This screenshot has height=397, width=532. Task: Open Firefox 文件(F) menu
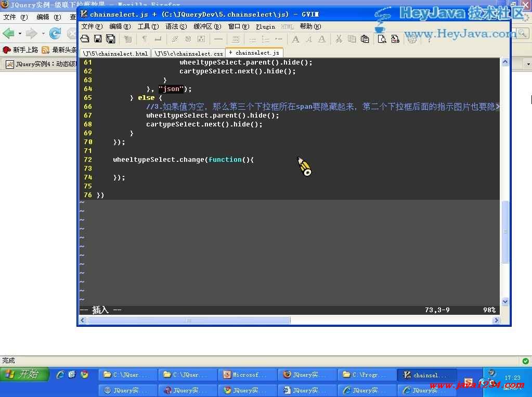click(15, 17)
